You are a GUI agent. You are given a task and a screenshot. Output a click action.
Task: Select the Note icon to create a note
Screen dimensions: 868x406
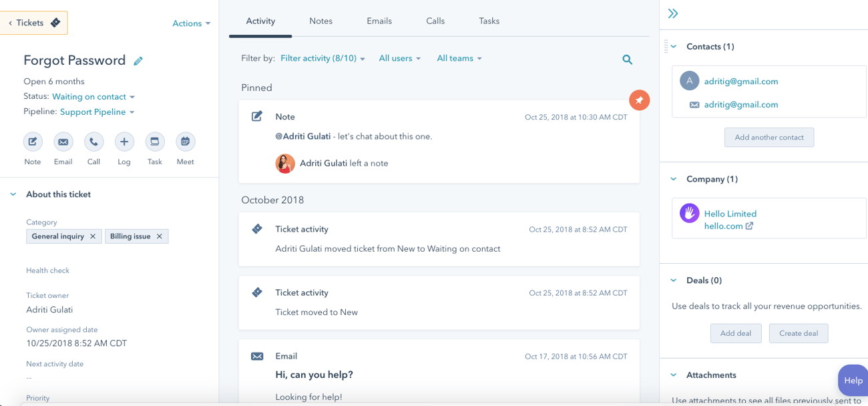pyautogui.click(x=32, y=142)
